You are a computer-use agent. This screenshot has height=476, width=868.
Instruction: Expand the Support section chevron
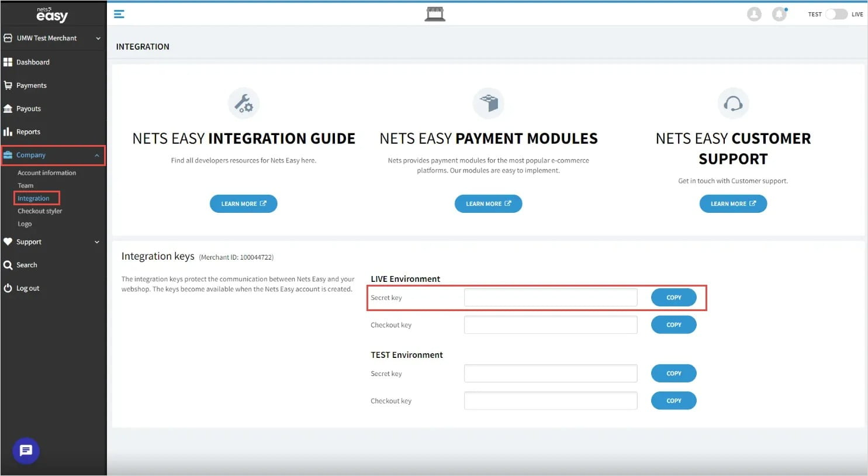(x=97, y=242)
